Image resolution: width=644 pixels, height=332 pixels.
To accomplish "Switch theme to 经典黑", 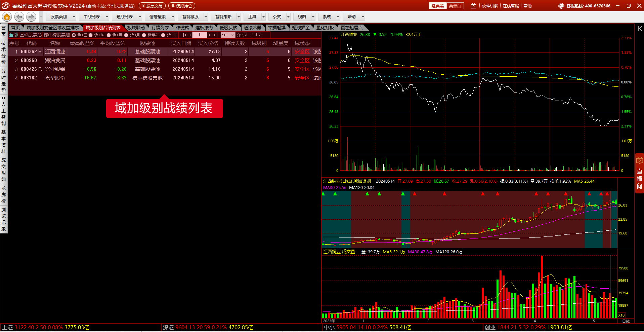I will [438, 6].
